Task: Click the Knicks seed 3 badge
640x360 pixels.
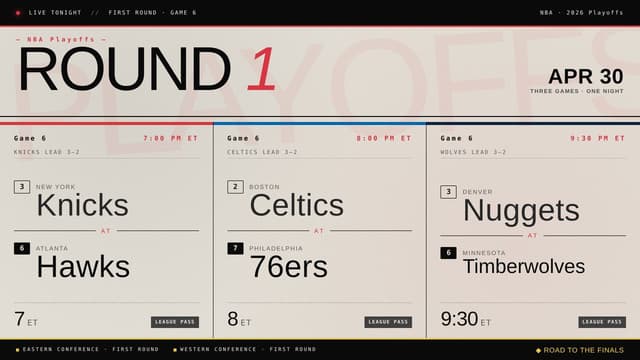Action: (x=22, y=187)
